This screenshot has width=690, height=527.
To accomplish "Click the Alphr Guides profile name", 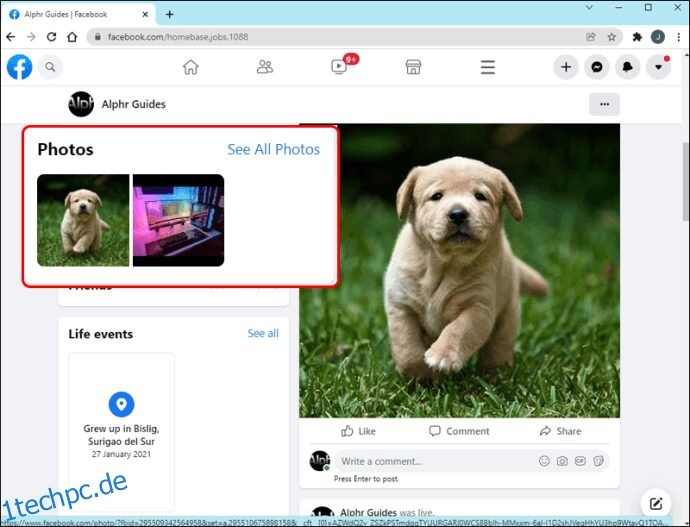I will tap(134, 104).
